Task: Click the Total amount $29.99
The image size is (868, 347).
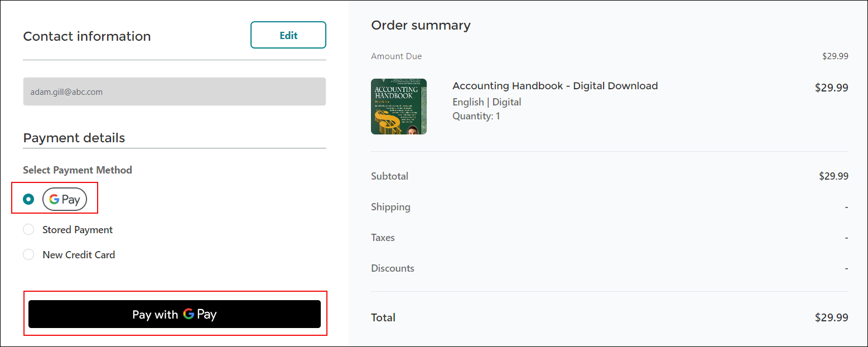Action: click(x=831, y=317)
